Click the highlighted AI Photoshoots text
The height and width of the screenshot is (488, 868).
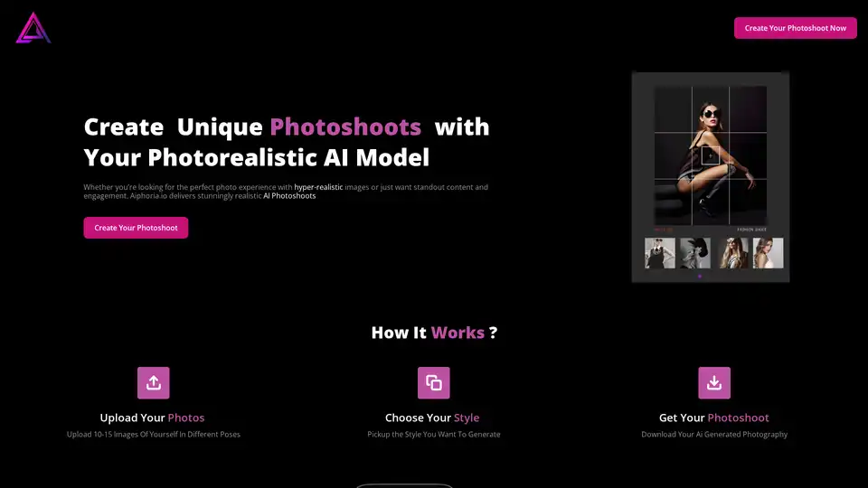pyautogui.click(x=289, y=195)
